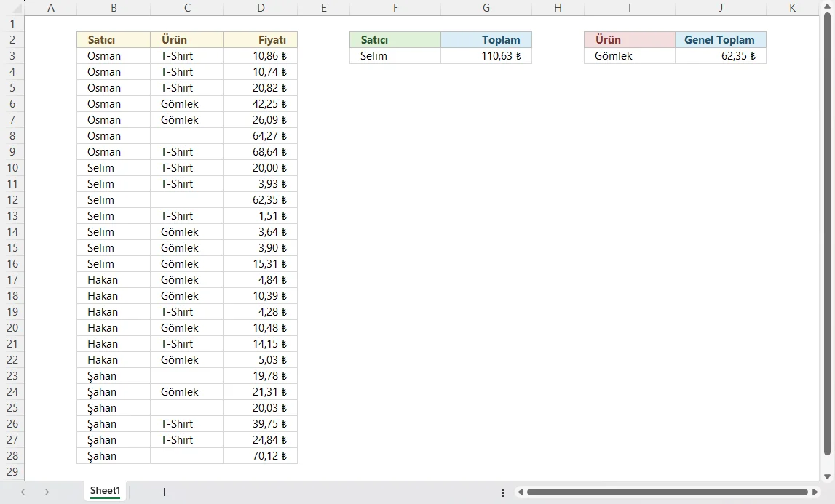The height and width of the screenshot is (504, 835).
Task: Select the 62,35 ₺ cell in column J
Action: point(721,56)
